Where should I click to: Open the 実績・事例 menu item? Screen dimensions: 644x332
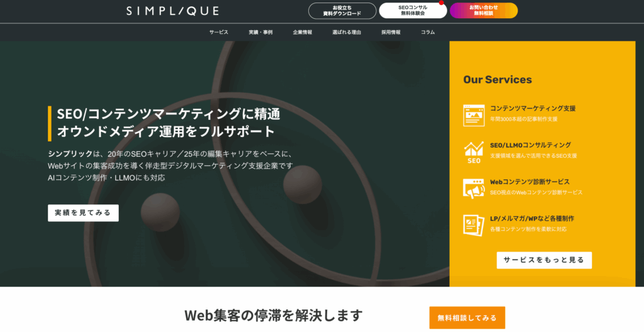pos(260,32)
